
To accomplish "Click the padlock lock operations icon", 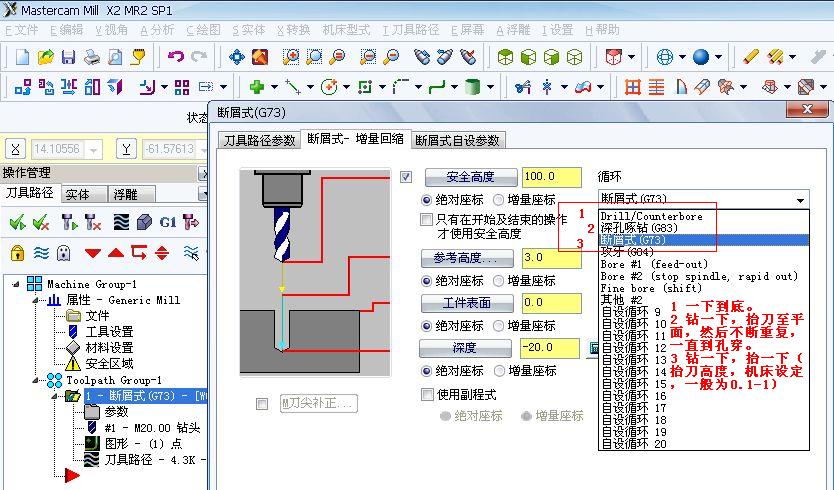I will (x=17, y=253).
